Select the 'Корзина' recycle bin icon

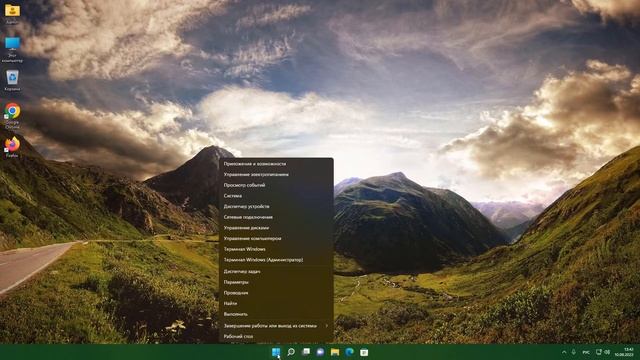(x=12, y=80)
